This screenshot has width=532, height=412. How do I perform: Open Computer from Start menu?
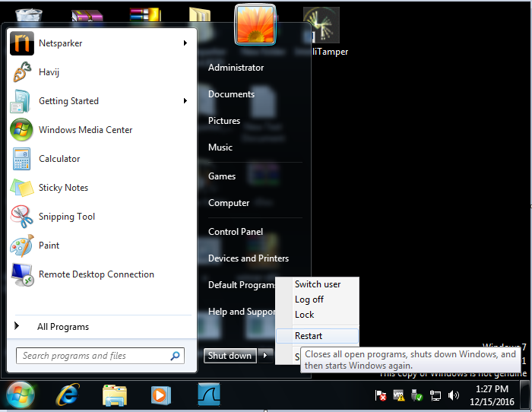tap(229, 203)
